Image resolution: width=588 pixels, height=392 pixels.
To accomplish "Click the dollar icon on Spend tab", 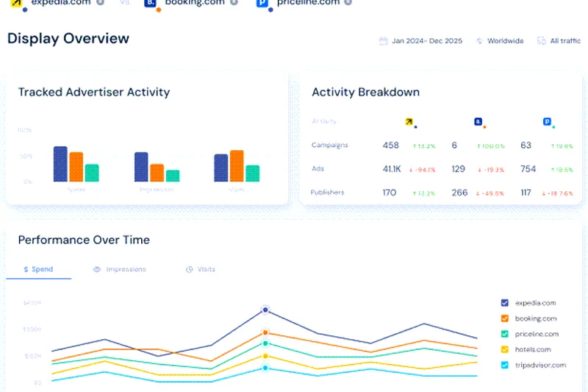I will [x=26, y=269].
